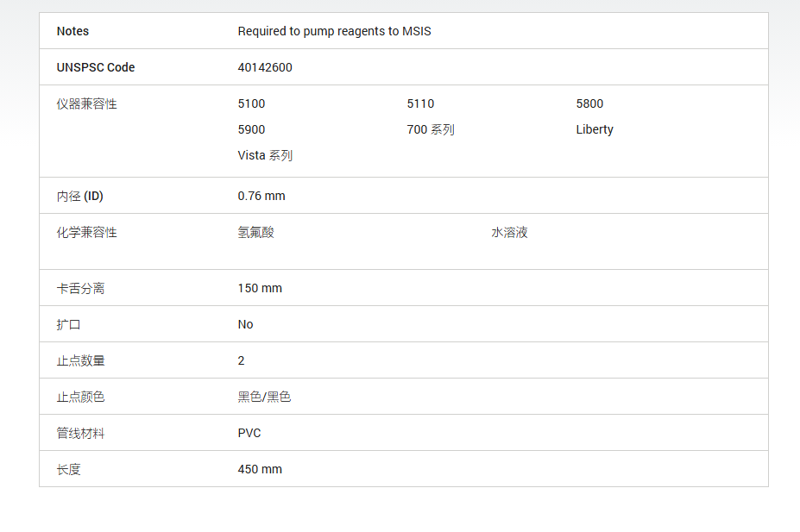Click the 0.76 mm inner diameter value
This screenshot has height=532, width=800.
click(x=261, y=196)
